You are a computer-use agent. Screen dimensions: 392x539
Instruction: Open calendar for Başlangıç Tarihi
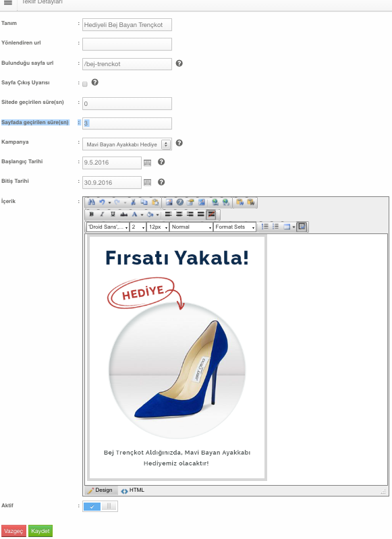pyautogui.click(x=147, y=163)
